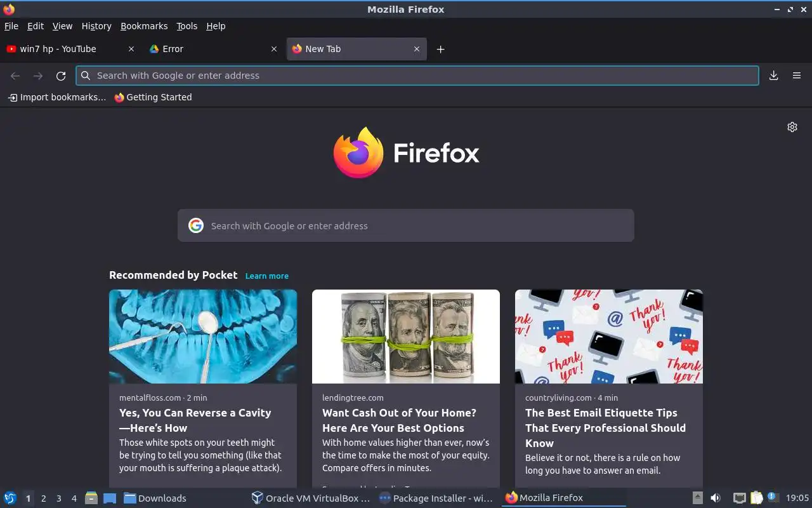Click mentalfloss.com source text
The image size is (812, 508).
[150, 398]
